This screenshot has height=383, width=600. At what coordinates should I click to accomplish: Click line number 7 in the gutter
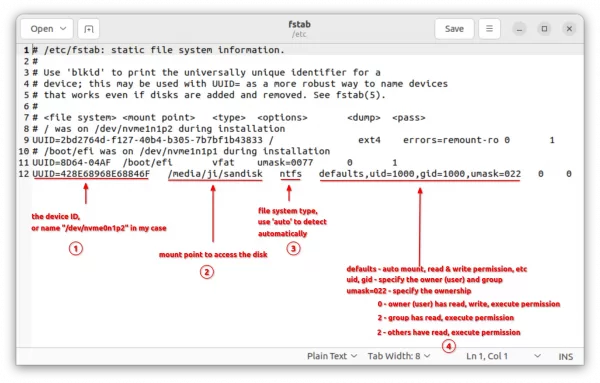pos(26,117)
